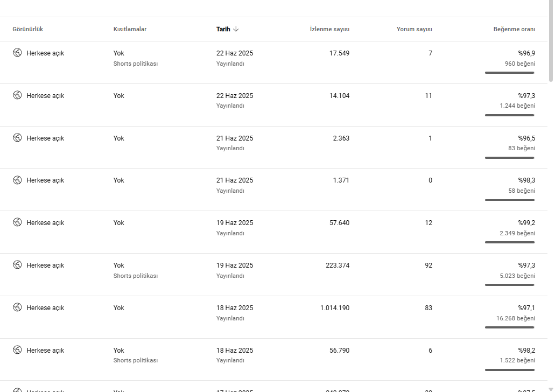Open Shorts politikası link in 56.790 views row

(136, 360)
